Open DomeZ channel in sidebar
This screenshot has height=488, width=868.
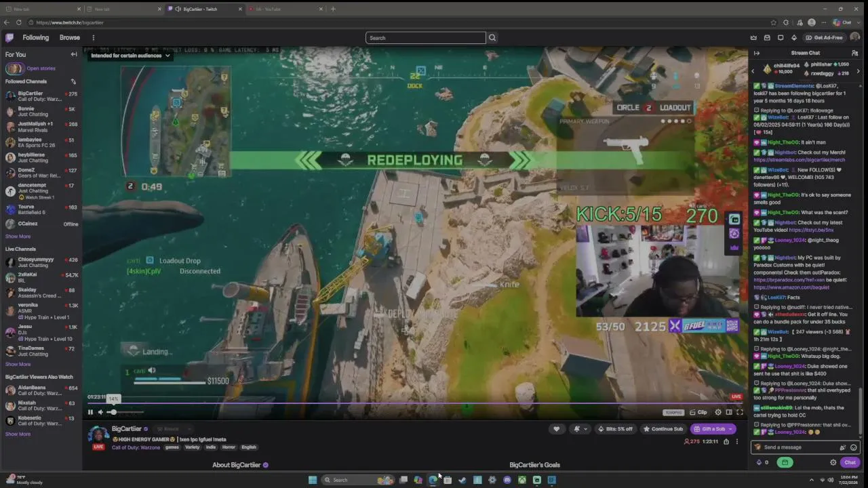click(x=41, y=173)
